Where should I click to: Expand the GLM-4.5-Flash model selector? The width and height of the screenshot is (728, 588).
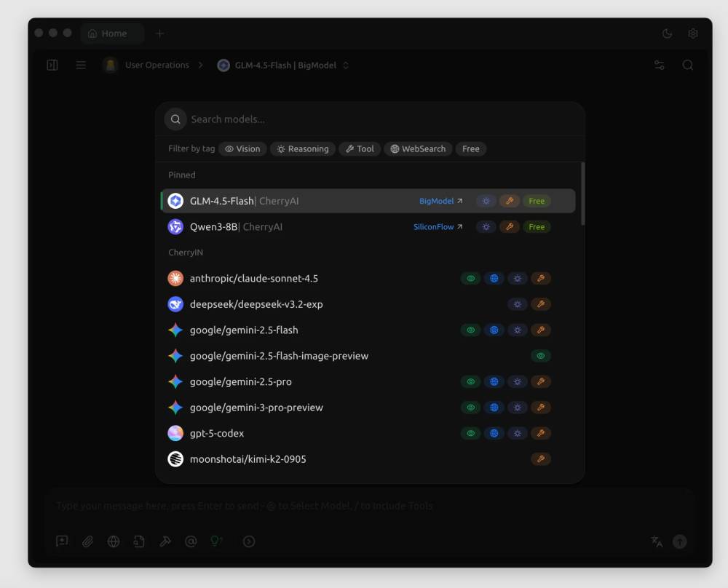(x=284, y=65)
